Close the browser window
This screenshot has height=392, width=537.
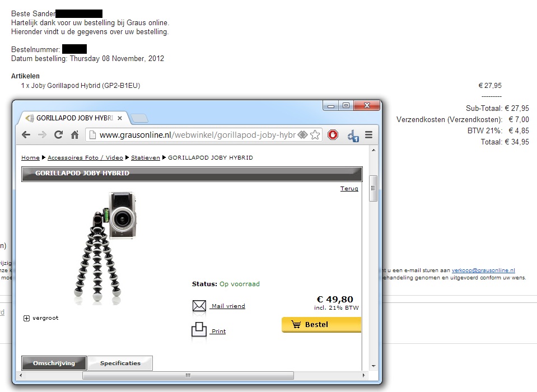pos(367,106)
